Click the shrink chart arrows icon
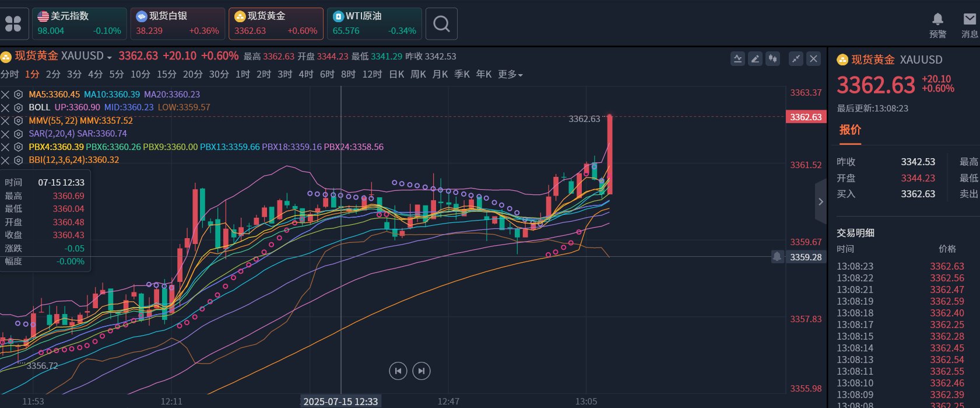 pos(796,58)
